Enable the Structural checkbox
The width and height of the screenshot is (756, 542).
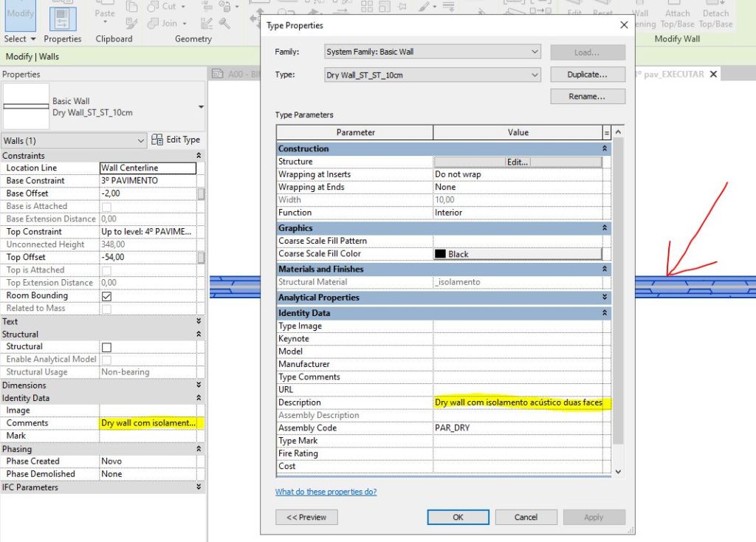click(106, 347)
